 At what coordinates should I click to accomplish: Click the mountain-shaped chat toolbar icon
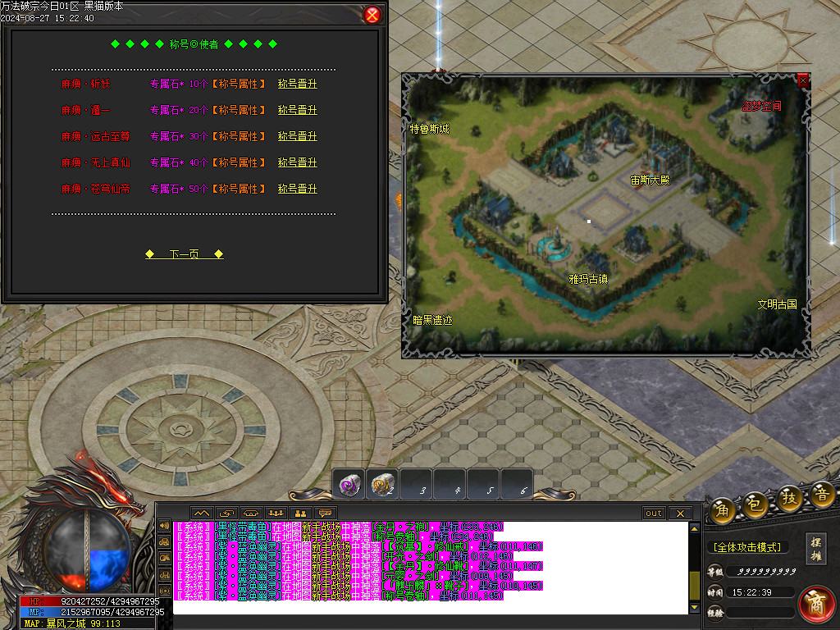pyautogui.click(x=202, y=514)
